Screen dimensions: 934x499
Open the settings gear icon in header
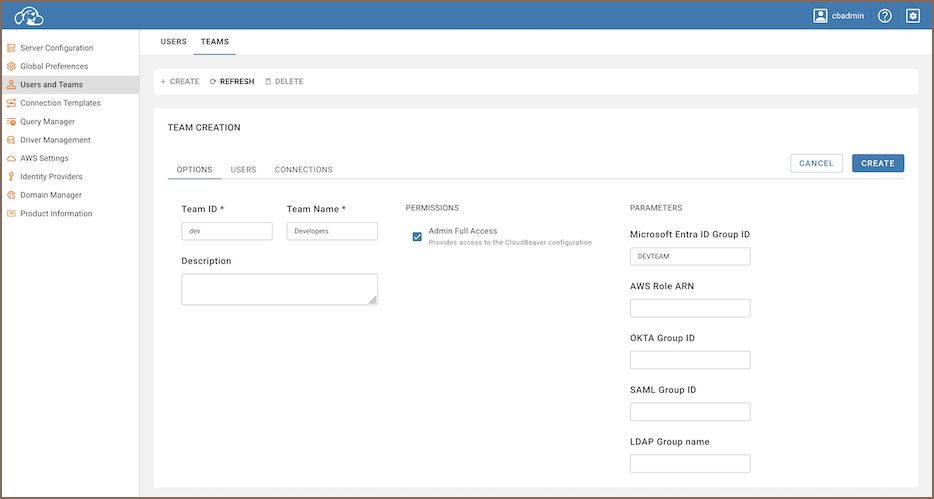pos(912,16)
